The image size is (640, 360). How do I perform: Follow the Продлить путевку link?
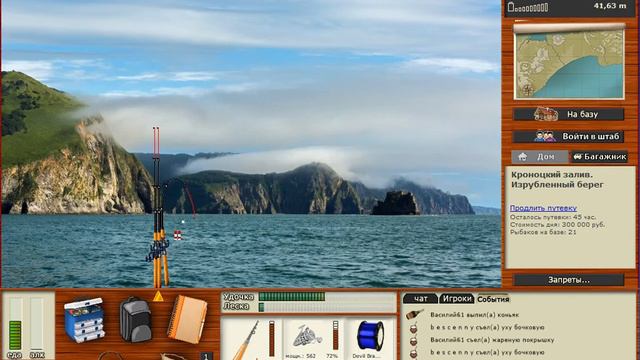pos(543,208)
